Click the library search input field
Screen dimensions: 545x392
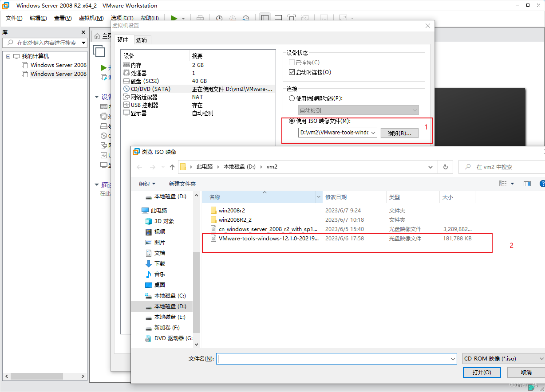tap(44, 43)
